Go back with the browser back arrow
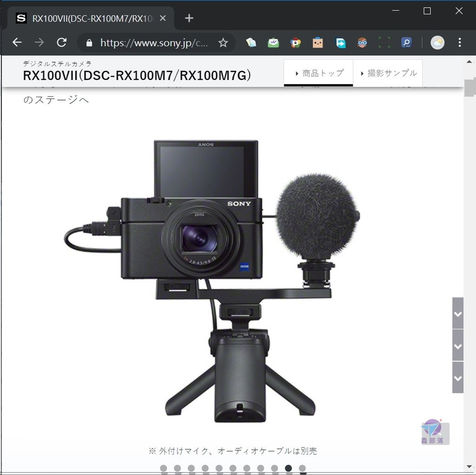The image size is (476, 475). coord(17,42)
